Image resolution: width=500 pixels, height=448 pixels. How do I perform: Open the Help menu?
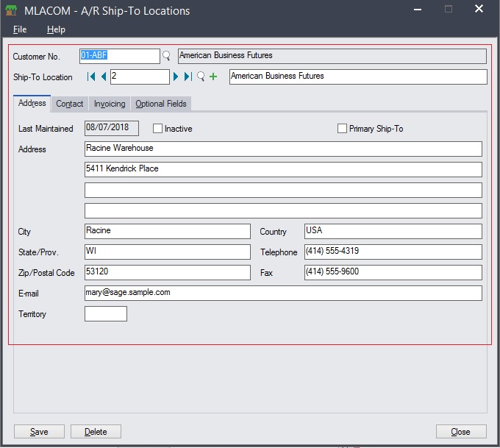coord(56,29)
